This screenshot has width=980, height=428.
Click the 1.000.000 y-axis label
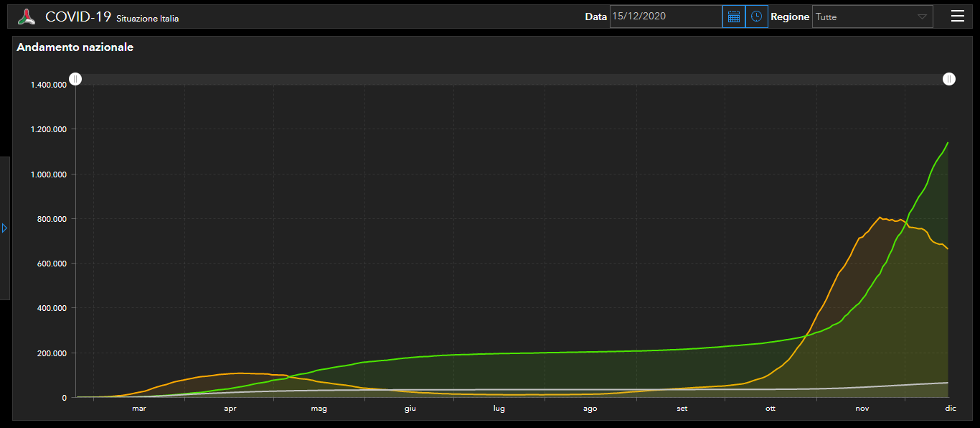pyautogui.click(x=48, y=175)
